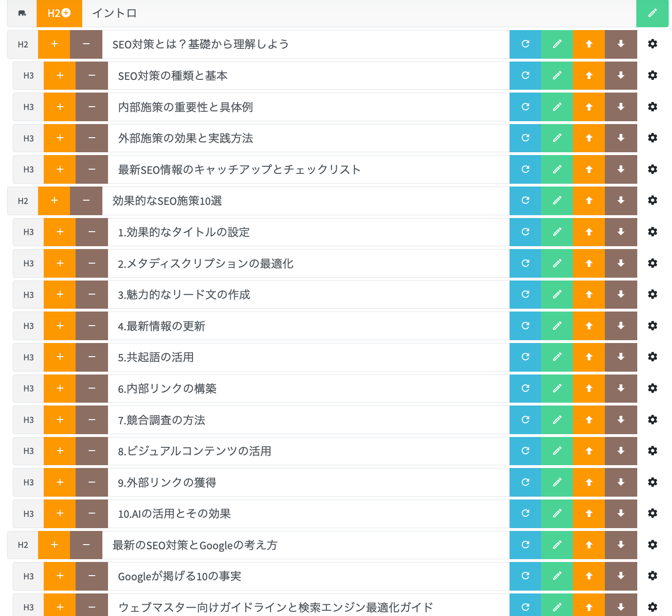Remove the 4.最新情報の更新 heading
This screenshot has width=672, height=616.
coord(92,326)
